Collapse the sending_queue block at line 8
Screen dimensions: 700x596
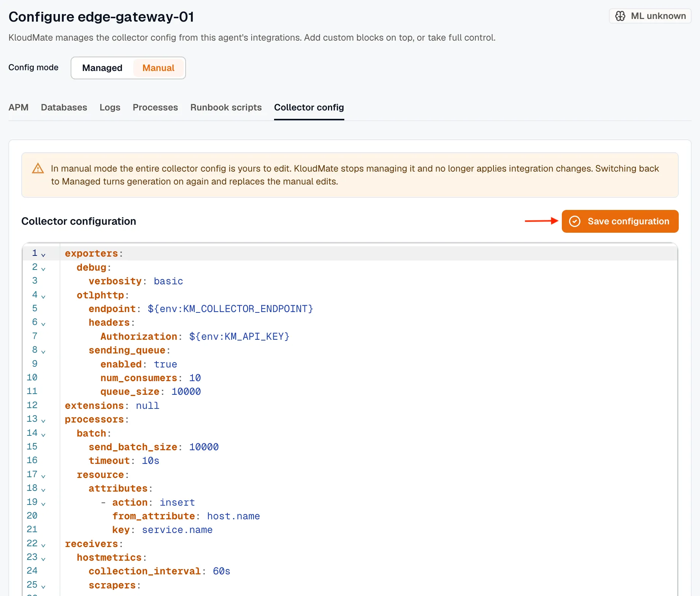pos(43,352)
